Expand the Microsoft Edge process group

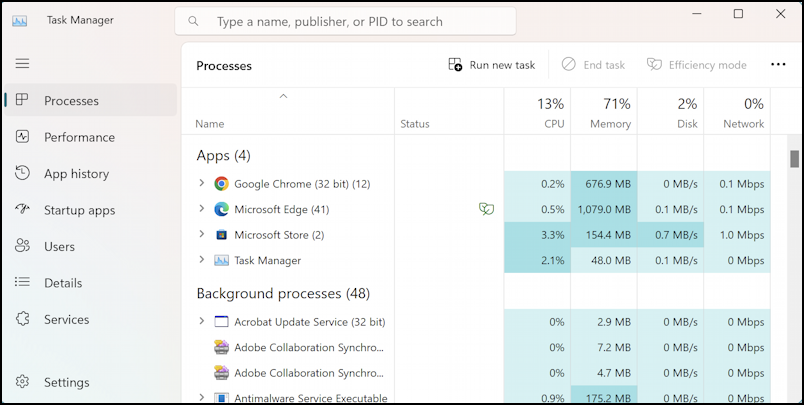(x=202, y=209)
